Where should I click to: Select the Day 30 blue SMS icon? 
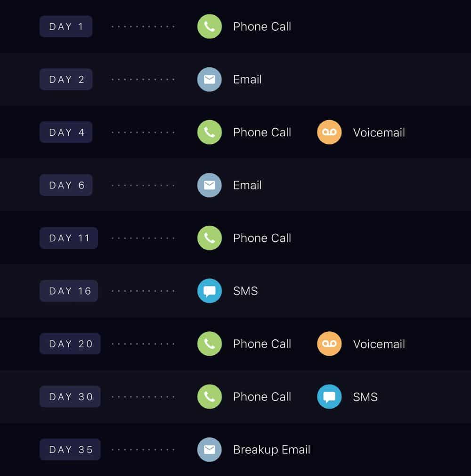pyautogui.click(x=329, y=396)
